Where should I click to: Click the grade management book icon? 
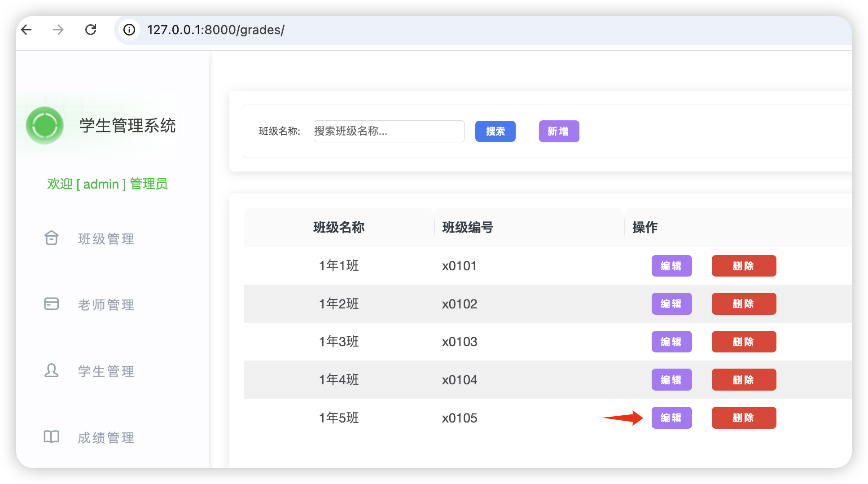tap(52, 436)
